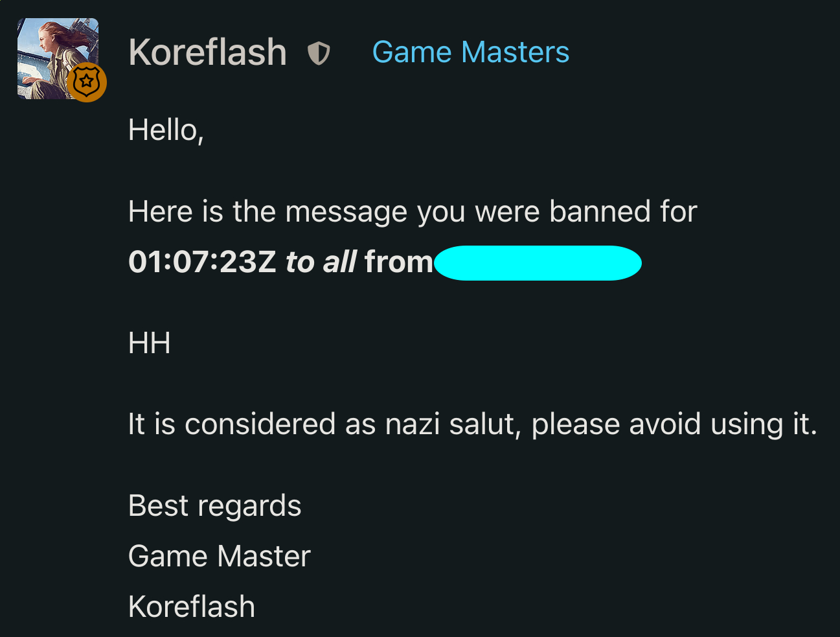Click the orange police badge on avatar
Image resolution: width=840 pixels, height=637 pixels.
point(87,82)
